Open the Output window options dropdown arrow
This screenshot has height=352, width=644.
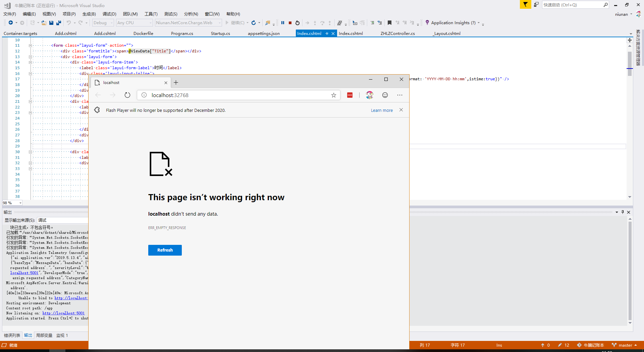pyautogui.click(x=617, y=212)
